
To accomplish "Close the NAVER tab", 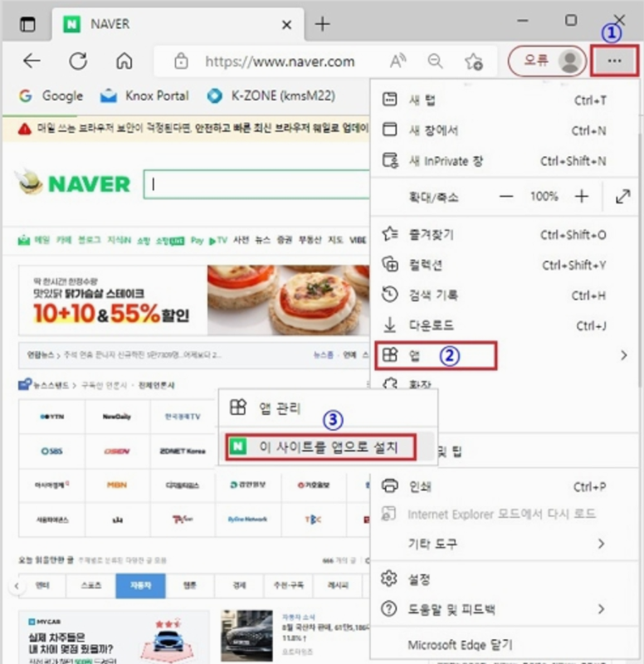I will [x=286, y=25].
